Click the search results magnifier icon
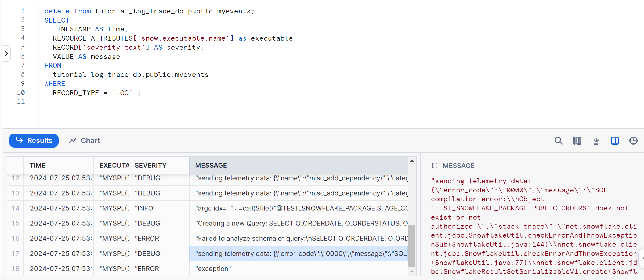644x280 pixels. click(558, 141)
